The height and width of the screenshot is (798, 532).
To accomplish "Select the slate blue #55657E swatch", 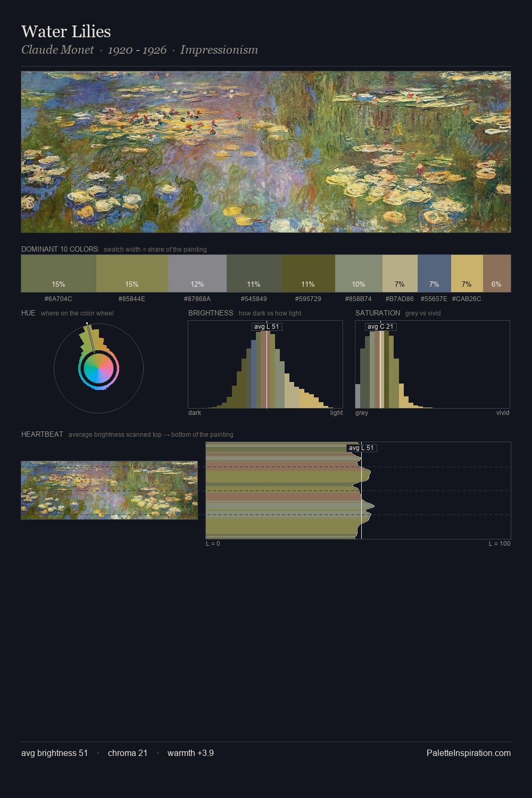I will 434,273.
